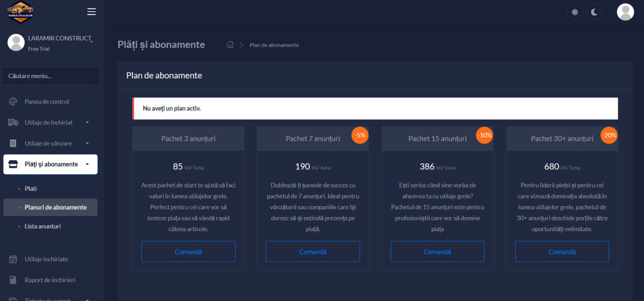This screenshot has width=644, height=301.
Task: Order the Pachet 3 anunțuri plan
Action: pos(188,252)
